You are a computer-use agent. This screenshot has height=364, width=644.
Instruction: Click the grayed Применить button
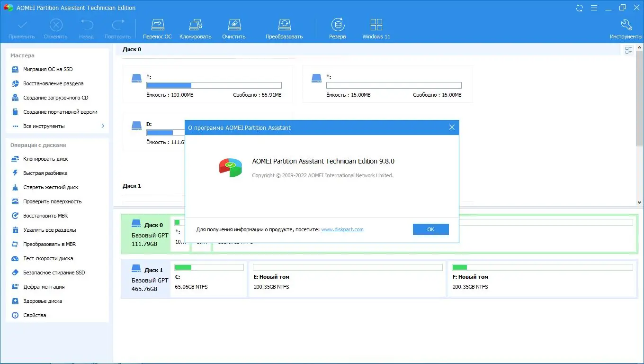22,29
